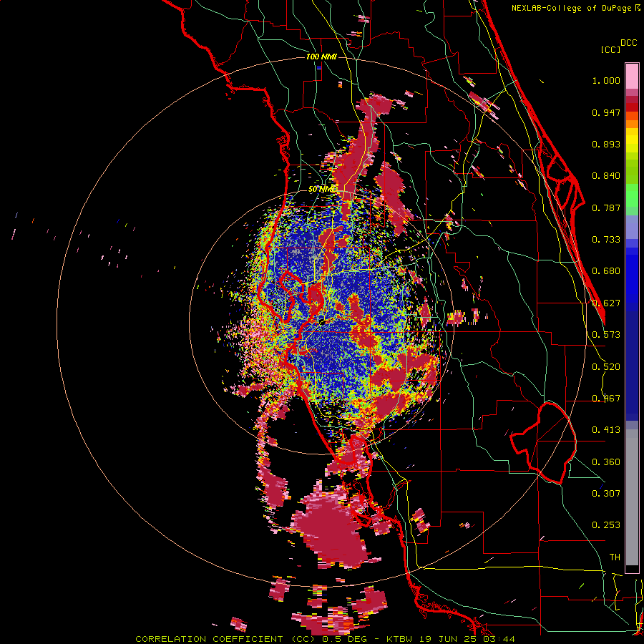Select the 0.520 scale value
This screenshot has width=644, height=644.
point(606,367)
